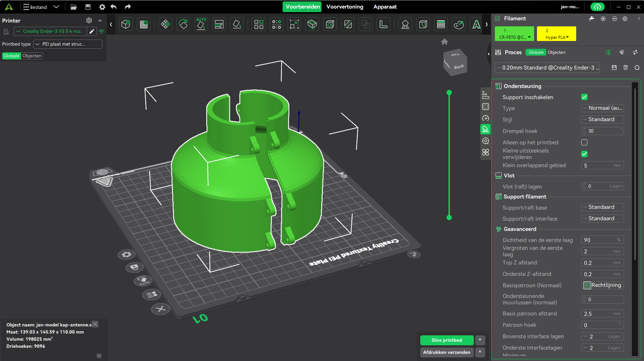Toggle Kleine uitsteeksels verwijderen checkbox
Image resolution: width=644 pixels, height=361 pixels.
pyautogui.click(x=584, y=154)
